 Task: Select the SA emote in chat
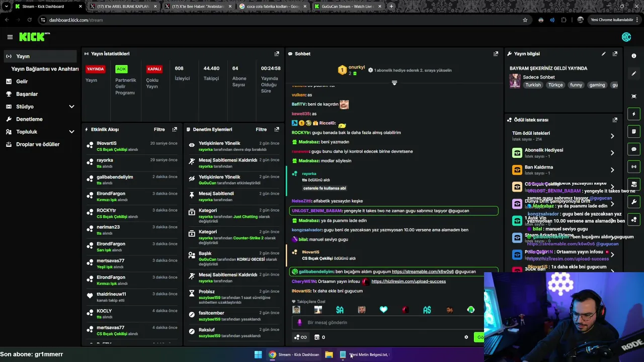pyautogui.click(x=340, y=310)
